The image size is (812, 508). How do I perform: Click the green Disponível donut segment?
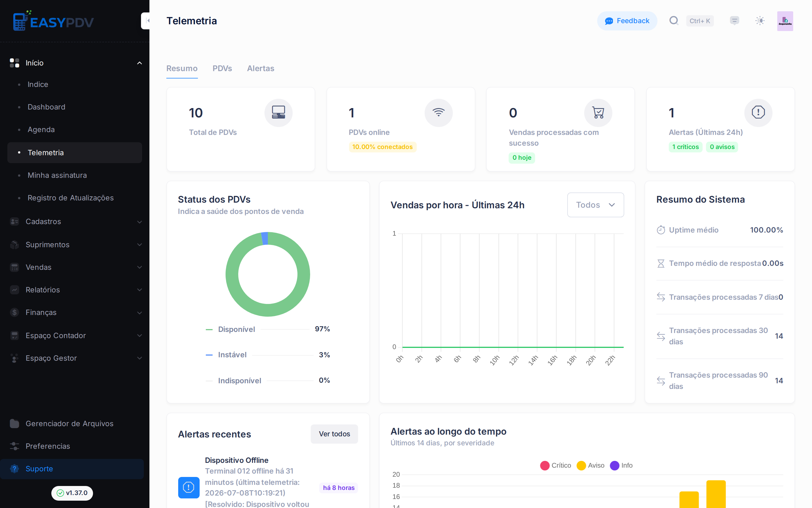point(268,310)
